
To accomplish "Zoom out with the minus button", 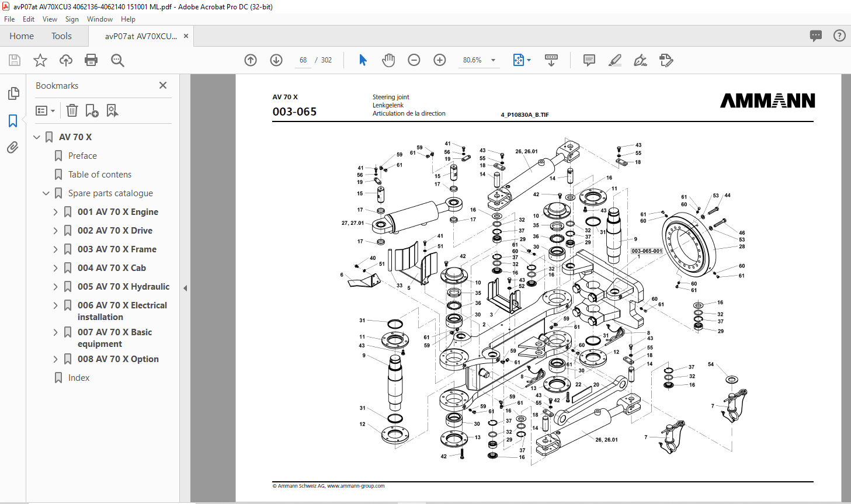I will pyautogui.click(x=414, y=60).
